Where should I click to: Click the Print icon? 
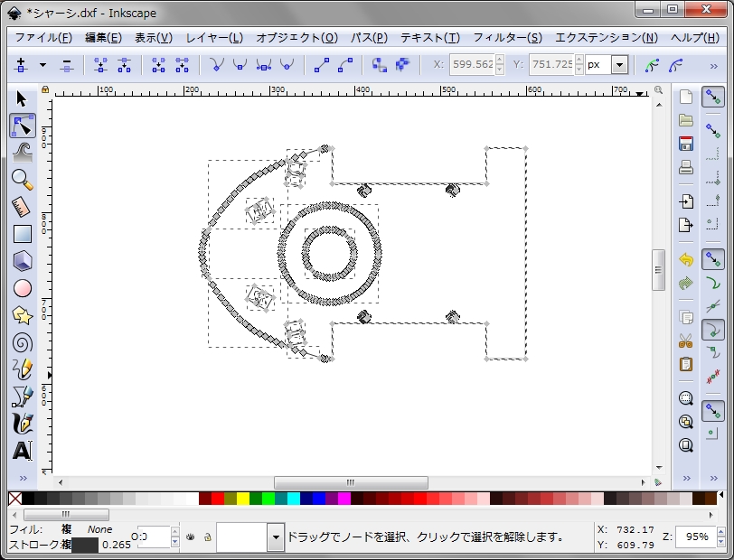[x=686, y=167]
